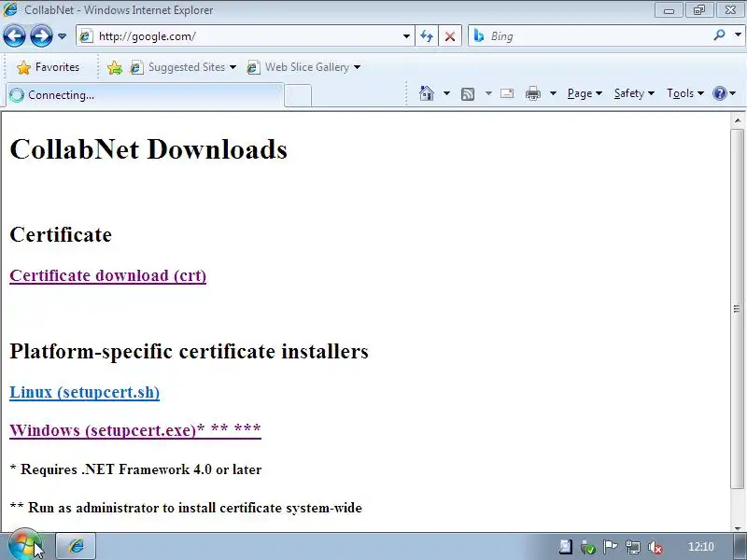Stop loading with the red X button
This screenshot has width=747, height=560.
(450, 36)
